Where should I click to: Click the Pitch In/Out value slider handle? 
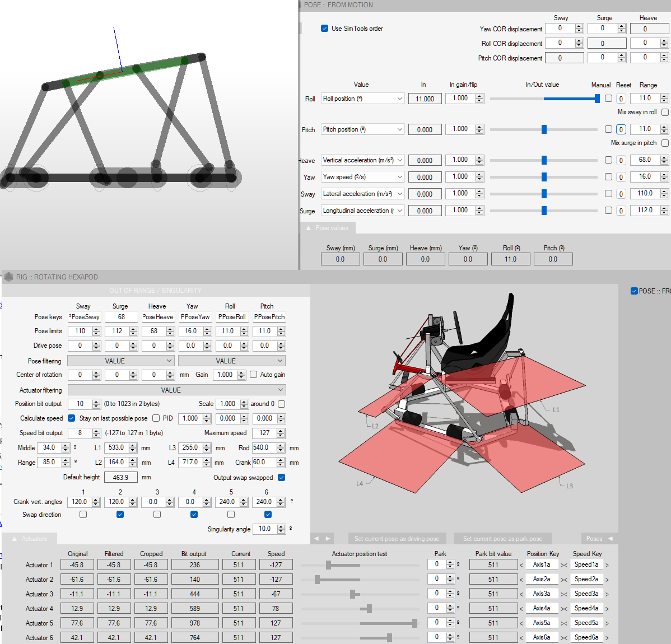544,129
